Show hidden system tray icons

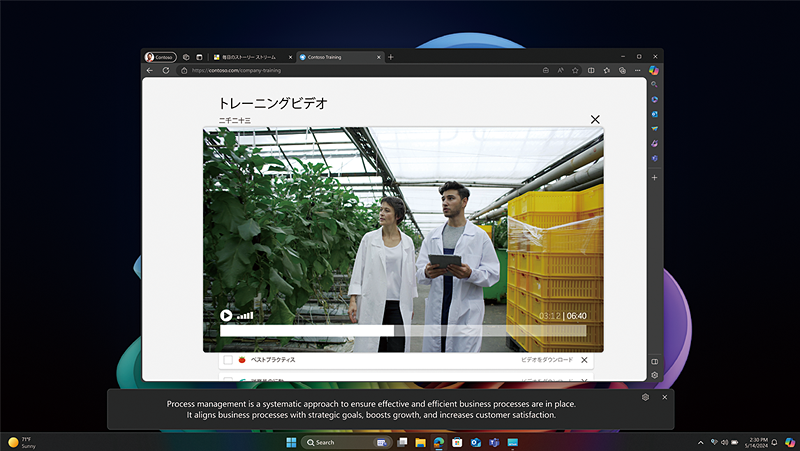point(701,442)
